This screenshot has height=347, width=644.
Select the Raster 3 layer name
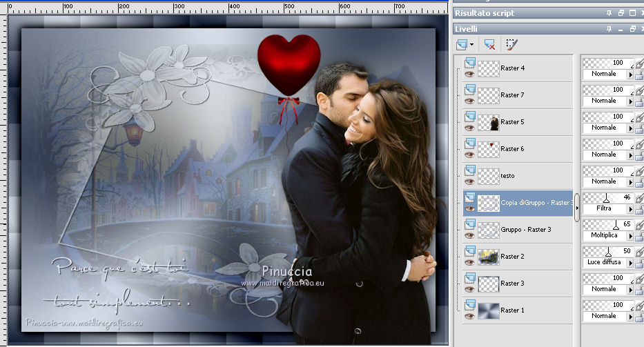point(512,284)
